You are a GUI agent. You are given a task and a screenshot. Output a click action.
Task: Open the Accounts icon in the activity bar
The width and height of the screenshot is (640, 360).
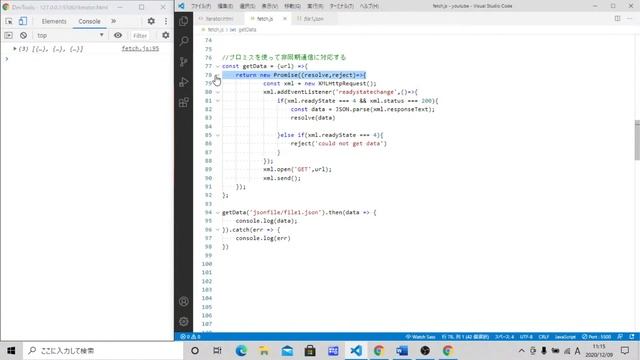click(x=184, y=302)
